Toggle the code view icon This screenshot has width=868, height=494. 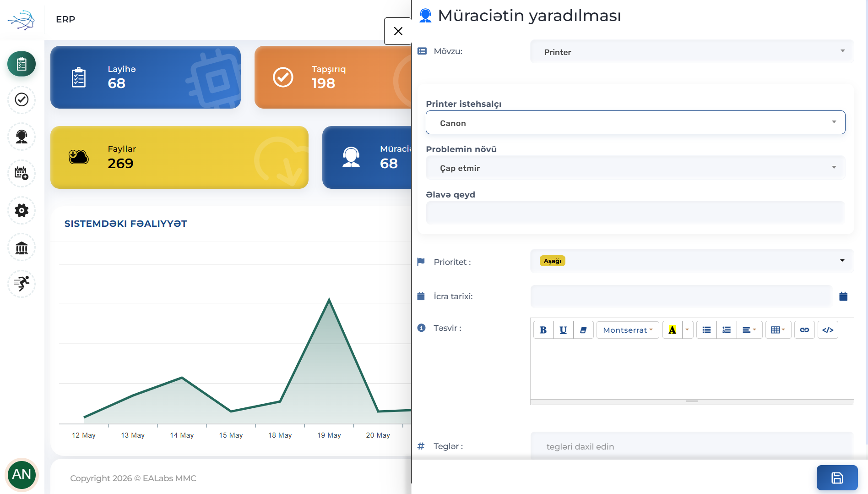[828, 330]
